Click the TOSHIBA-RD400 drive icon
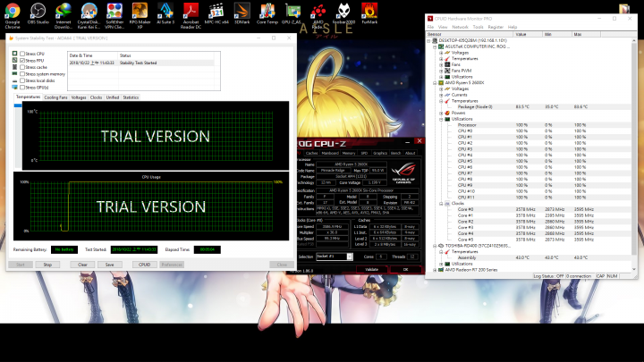644x362 pixels. pyautogui.click(x=441, y=246)
